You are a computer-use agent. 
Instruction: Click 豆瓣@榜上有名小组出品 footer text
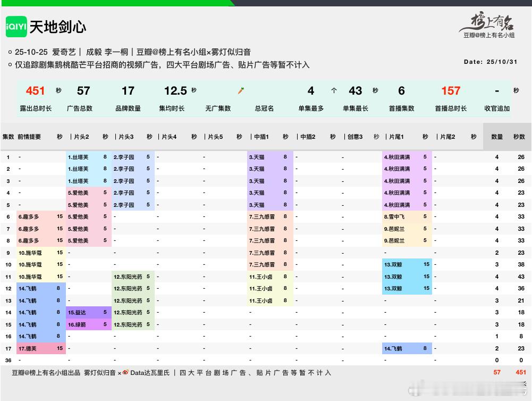46,373
